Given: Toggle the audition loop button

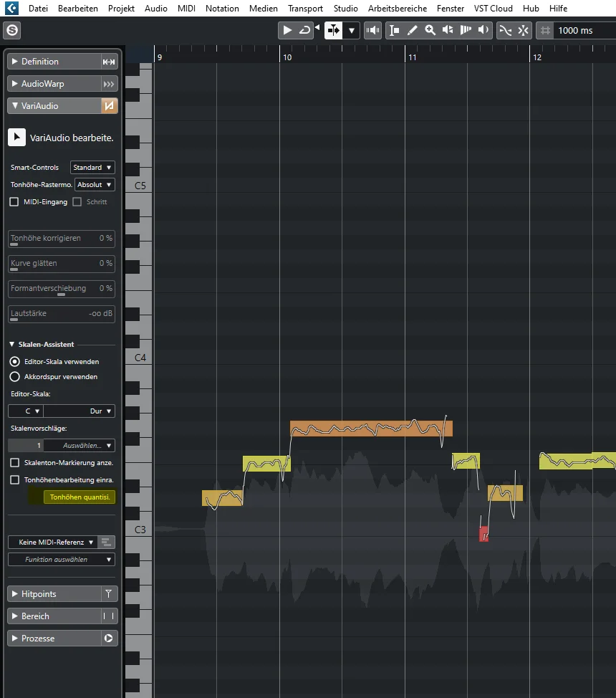Looking at the screenshot, I should coord(304,30).
